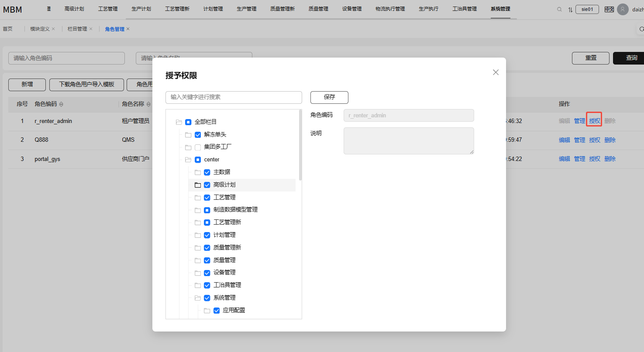Click the folder icon next to 设备管理
The image size is (644, 352).
pos(198,273)
